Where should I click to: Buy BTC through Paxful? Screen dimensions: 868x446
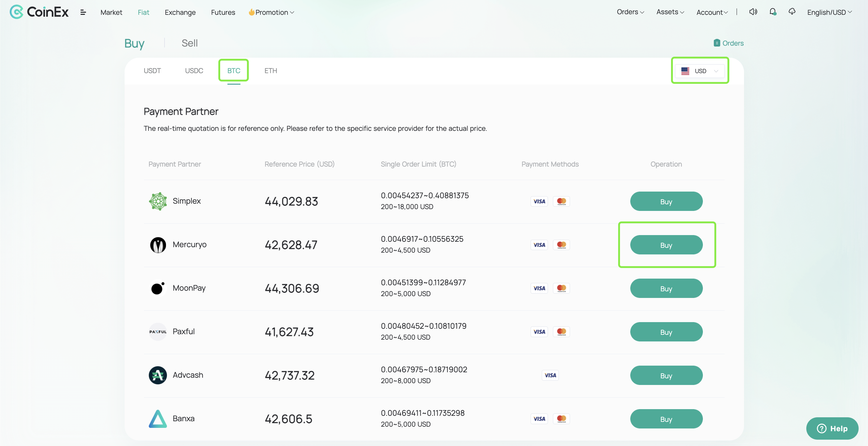pyautogui.click(x=666, y=331)
